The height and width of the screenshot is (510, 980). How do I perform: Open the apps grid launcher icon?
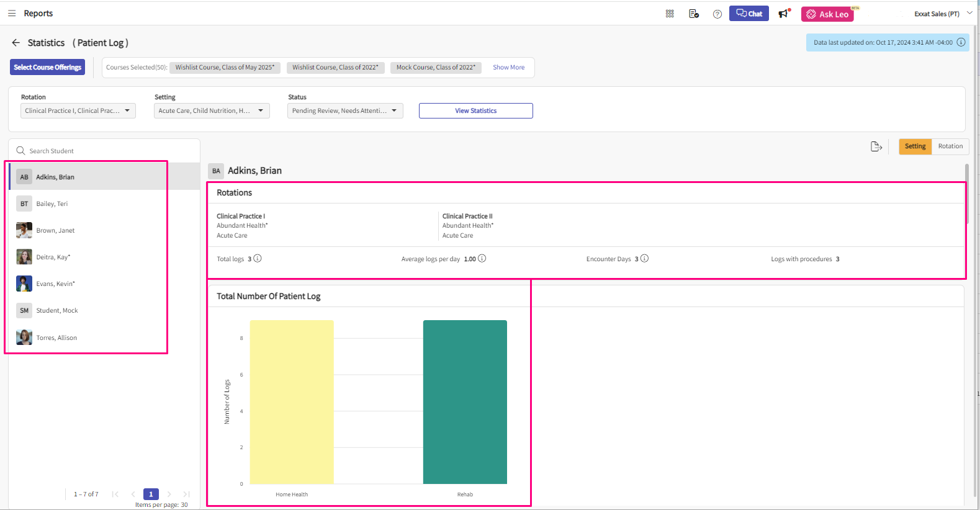click(x=670, y=14)
